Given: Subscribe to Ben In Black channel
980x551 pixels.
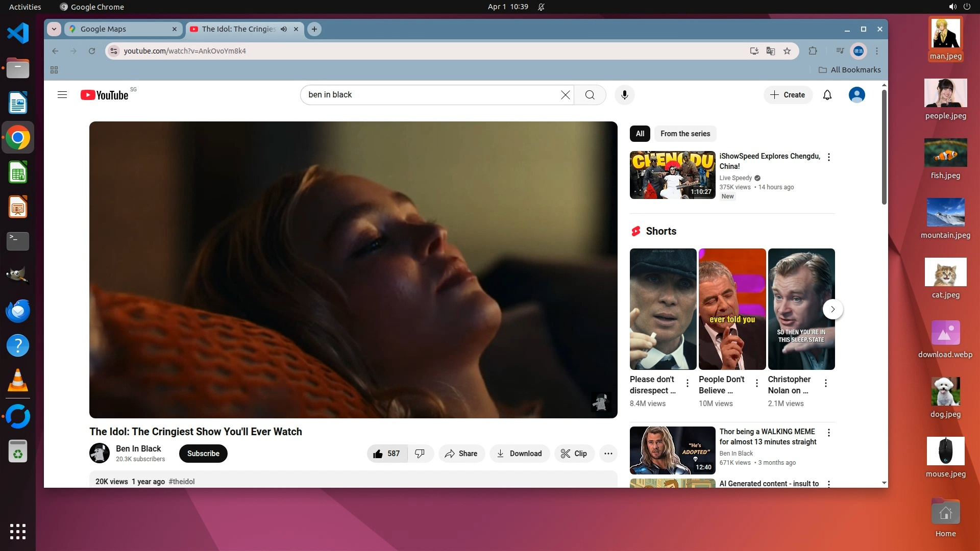Looking at the screenshot, I should pos(203,454).
